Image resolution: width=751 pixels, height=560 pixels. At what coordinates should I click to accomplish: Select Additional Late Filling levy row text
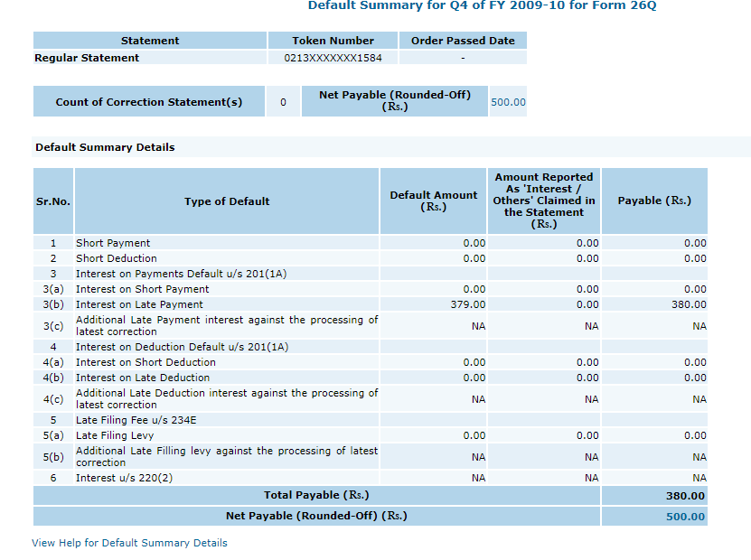coord(227,457)
